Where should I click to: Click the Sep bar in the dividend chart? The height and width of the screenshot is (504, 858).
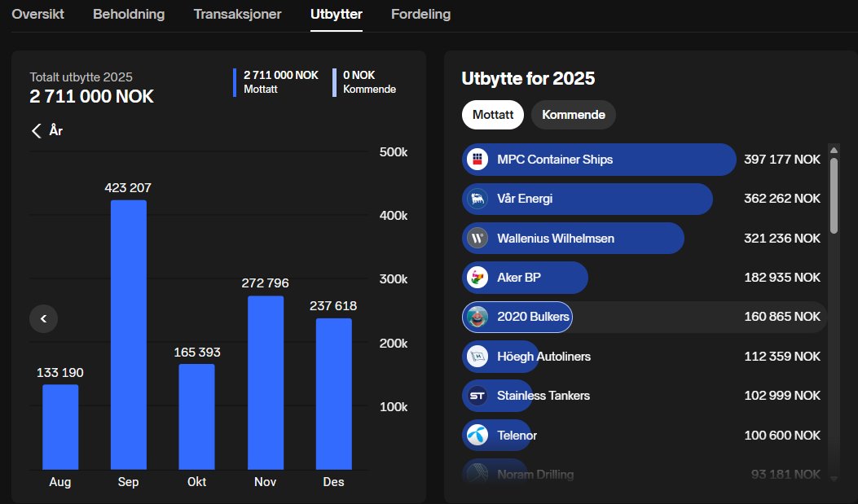(129, 335)
